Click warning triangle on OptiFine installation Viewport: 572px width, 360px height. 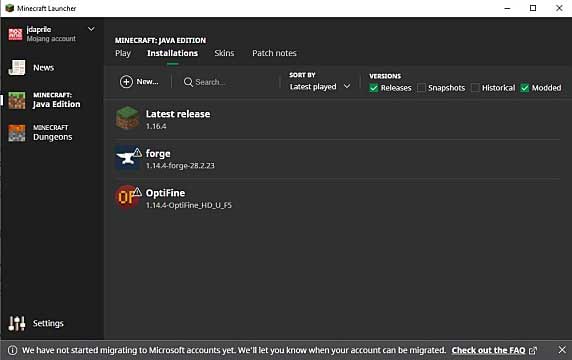pyautogui.click(x=137, y=191)
